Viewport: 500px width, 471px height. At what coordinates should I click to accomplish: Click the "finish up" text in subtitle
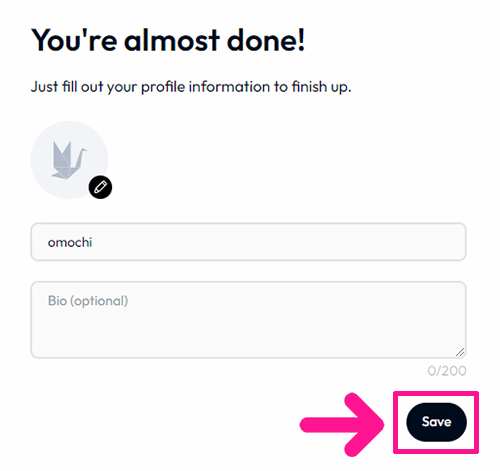click(x=321, y=87)
